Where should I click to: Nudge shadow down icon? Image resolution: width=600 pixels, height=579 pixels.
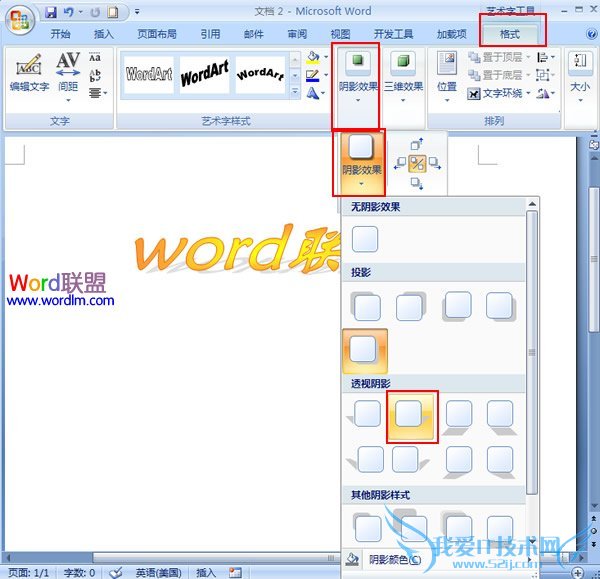tap(417, 183)
